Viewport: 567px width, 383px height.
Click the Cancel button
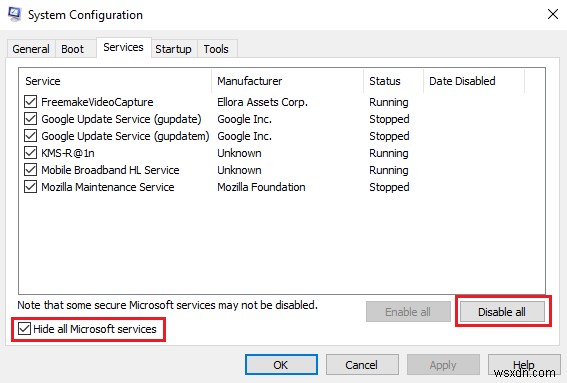click(362, 365)
